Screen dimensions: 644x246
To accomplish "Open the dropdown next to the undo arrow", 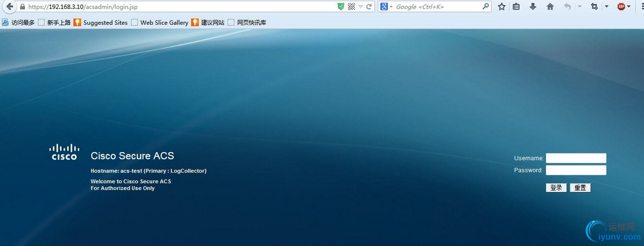I will tap(580, 7).
